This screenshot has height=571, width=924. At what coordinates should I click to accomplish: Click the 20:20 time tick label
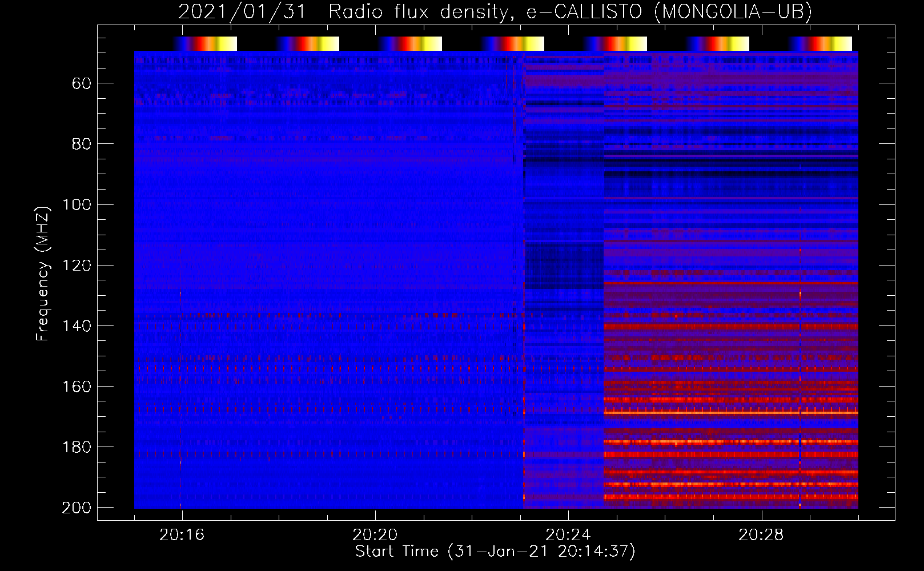[x=375, y=535]
